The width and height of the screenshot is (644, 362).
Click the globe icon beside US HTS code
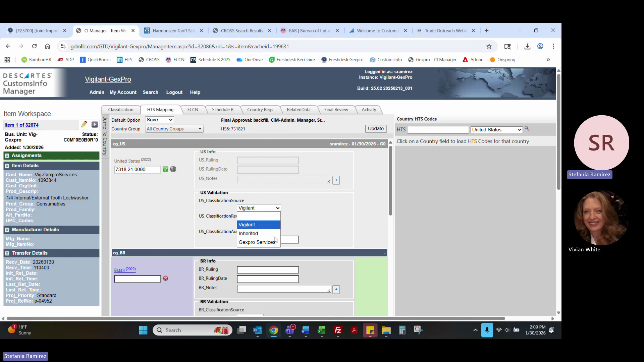pyautogui.click(x=173, y=169)
